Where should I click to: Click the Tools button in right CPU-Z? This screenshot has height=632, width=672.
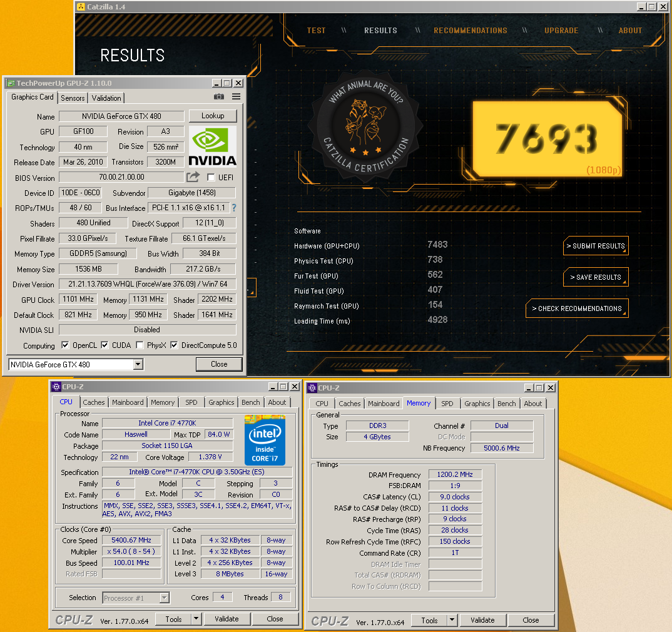click(x=429, y=620)
